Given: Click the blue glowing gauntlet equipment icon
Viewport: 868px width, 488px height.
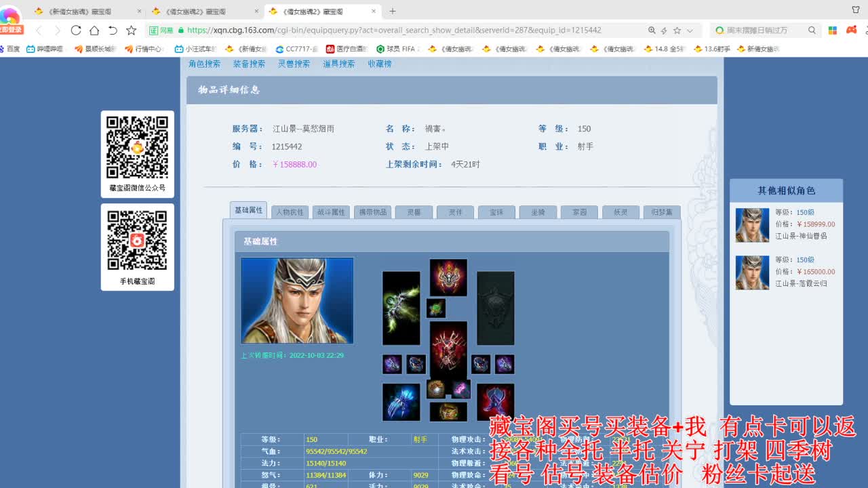Looking at the screenshot, I should point(401,403).
